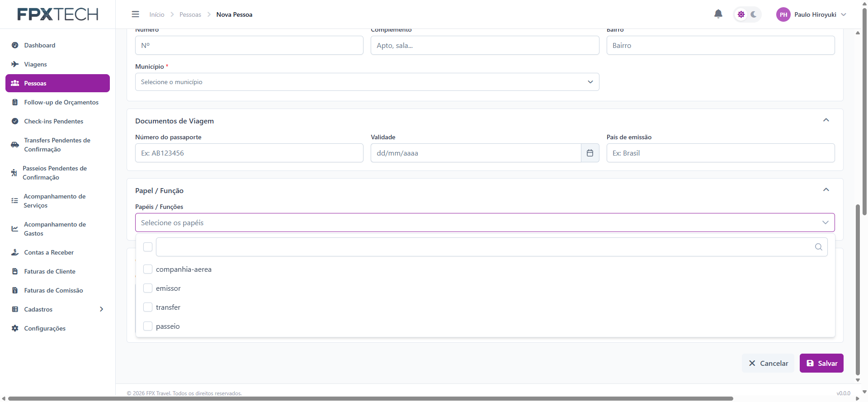Image resolution: width=868 pixels, height=402 pixels.
Task: Focus the papéis search box
Action: 492,247
